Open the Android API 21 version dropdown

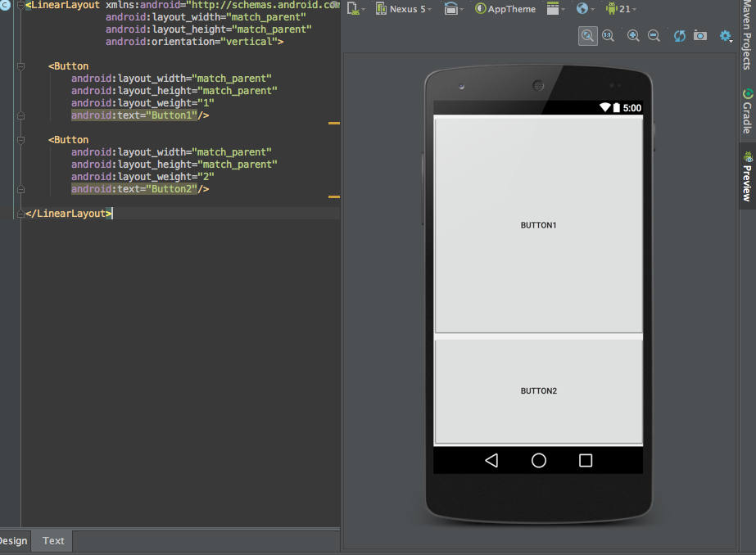click(x=621, y=9)
